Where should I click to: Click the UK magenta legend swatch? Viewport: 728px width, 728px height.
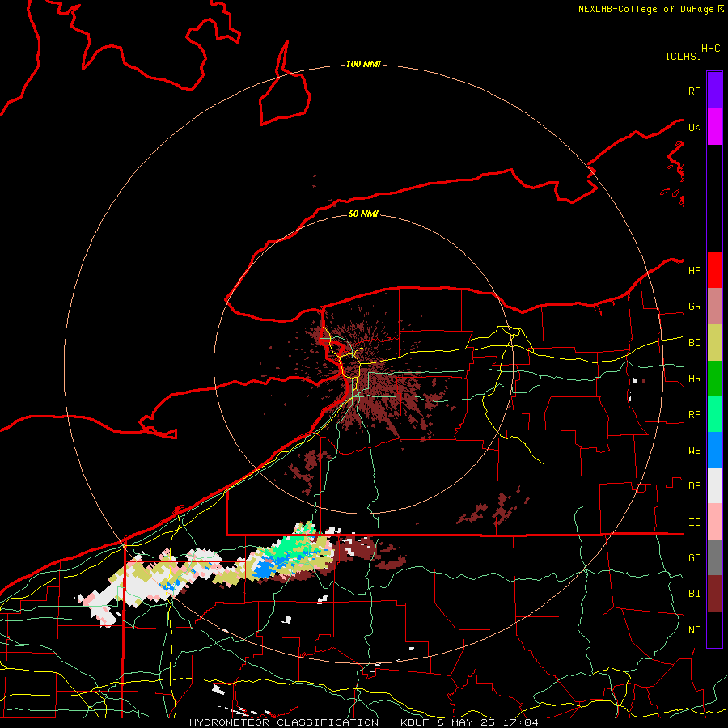point(714,127)
